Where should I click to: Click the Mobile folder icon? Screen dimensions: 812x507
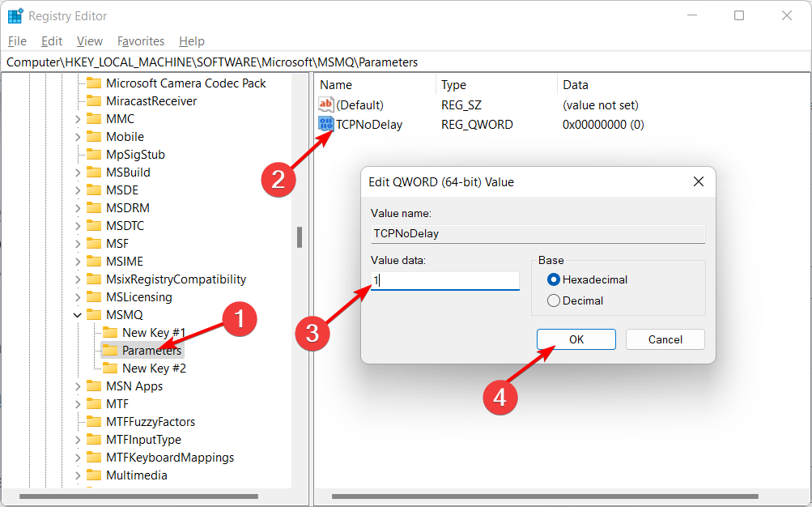coord(94,137)
